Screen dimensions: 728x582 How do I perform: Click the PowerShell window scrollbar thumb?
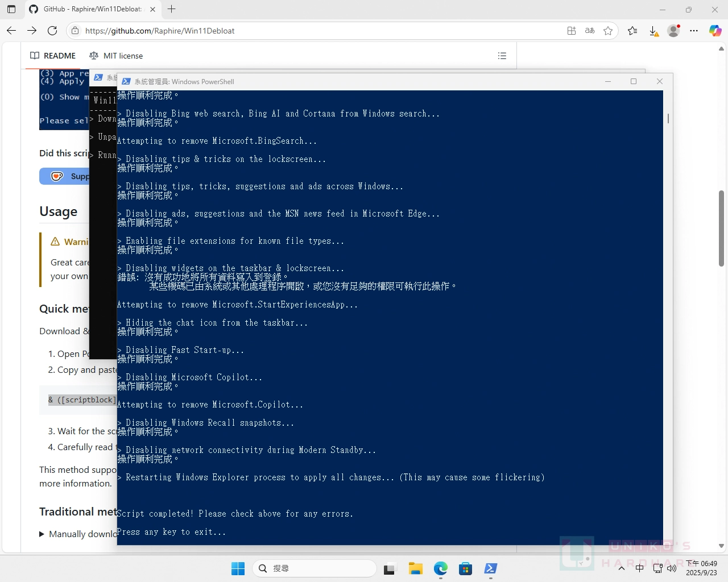pyautogui.click(x=668, y=118)
